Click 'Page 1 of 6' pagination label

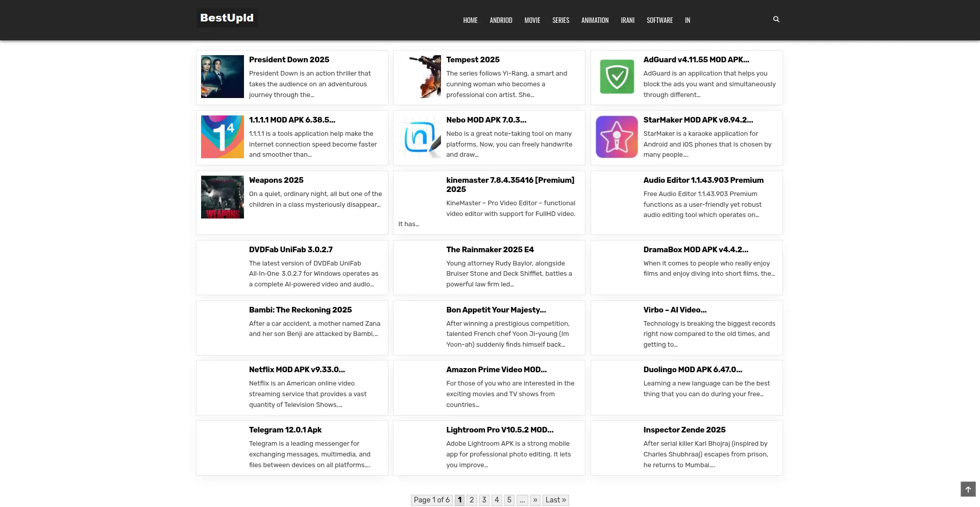click(431, 500)
